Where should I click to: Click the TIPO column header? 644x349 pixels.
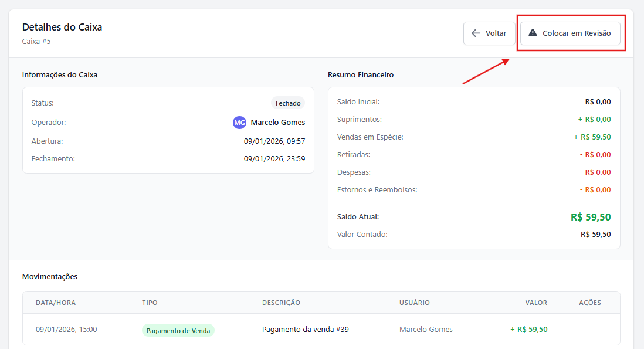click(150, 303)
